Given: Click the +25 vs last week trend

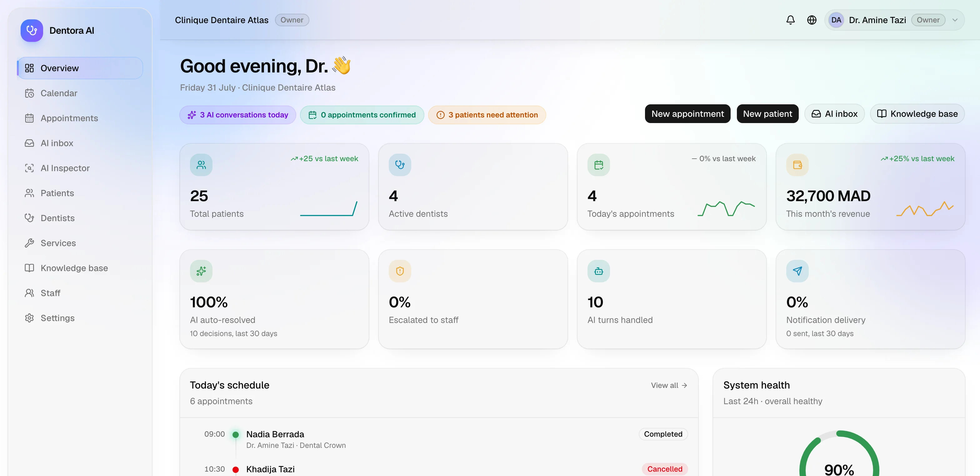Looking at the screenshot, I should coord(324,159).
